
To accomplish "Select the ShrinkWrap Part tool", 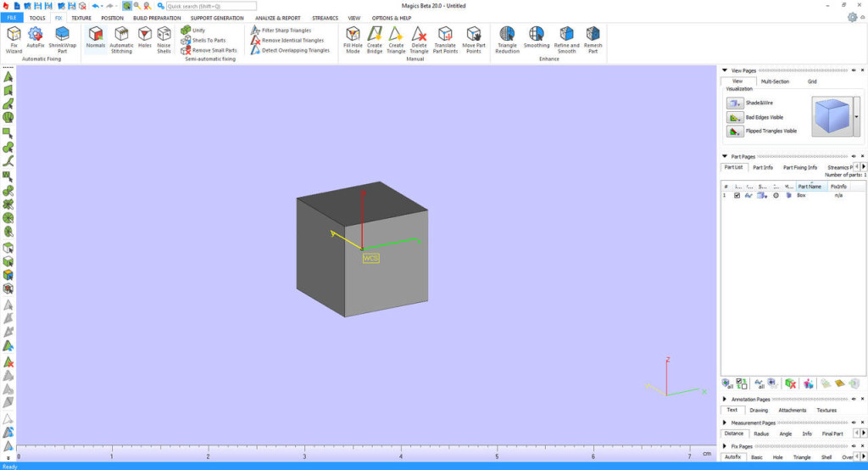I will pos(62,39).
